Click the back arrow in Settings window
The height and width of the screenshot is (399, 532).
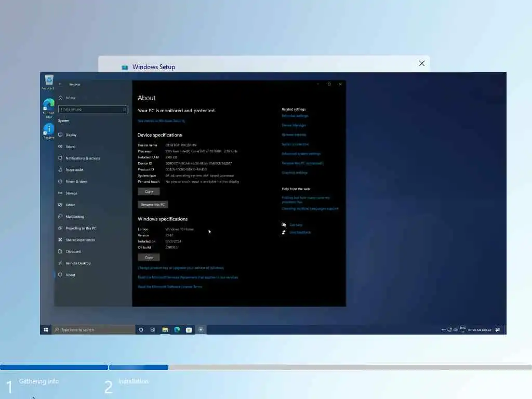coord(60,84)
